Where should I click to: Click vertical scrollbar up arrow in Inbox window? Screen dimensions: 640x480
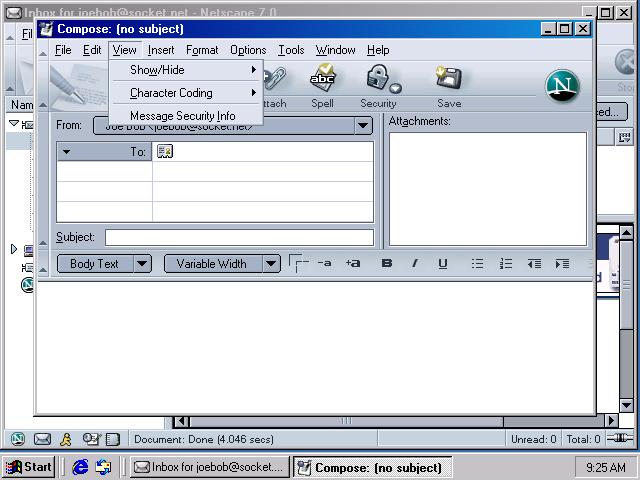click(x=627, y=232)
